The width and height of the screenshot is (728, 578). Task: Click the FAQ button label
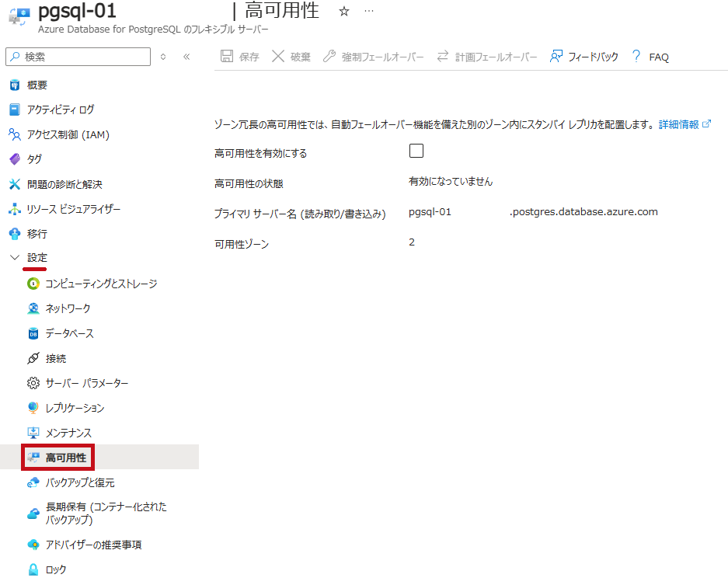coord(659,57)
